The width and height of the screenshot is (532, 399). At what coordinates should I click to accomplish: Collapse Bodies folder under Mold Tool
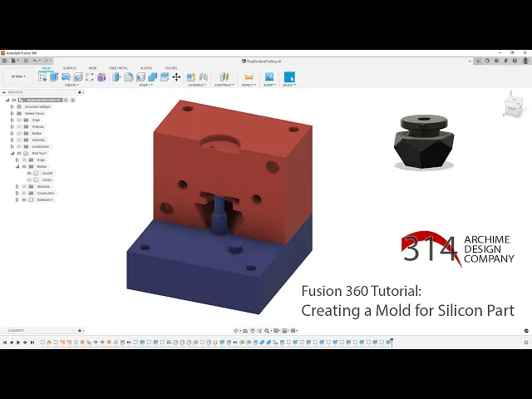(x=17, y=166)
